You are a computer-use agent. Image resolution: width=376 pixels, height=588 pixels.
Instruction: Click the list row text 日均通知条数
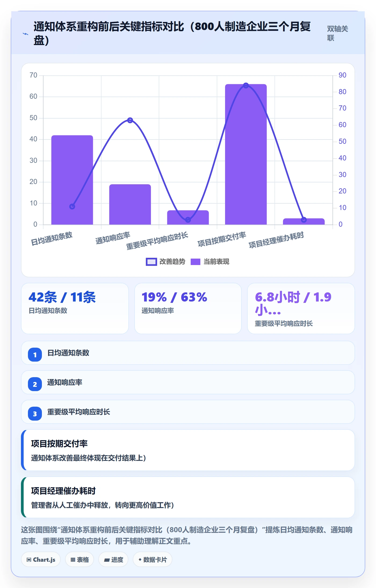click(68, 353)
